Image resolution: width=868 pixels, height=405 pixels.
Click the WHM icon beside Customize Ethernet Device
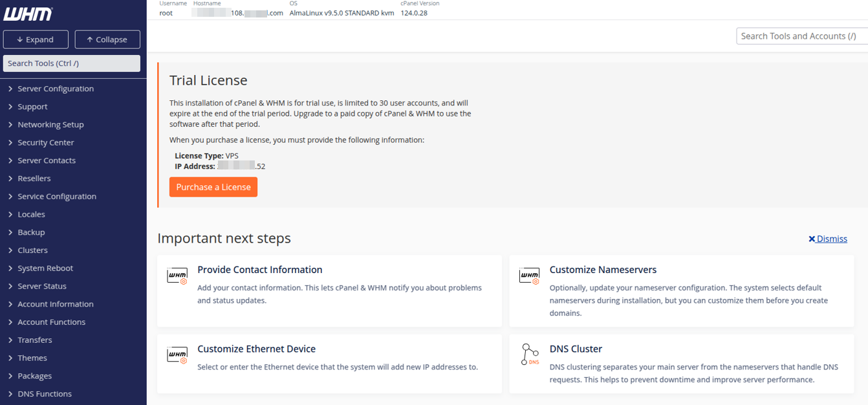(x=177, y=355)
